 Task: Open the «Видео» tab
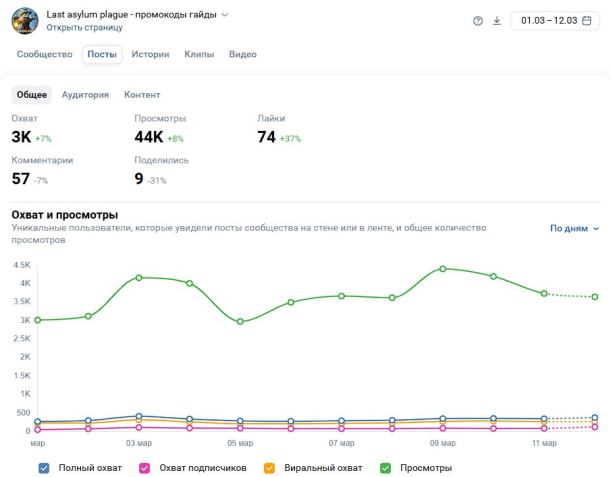click(243, 54)
